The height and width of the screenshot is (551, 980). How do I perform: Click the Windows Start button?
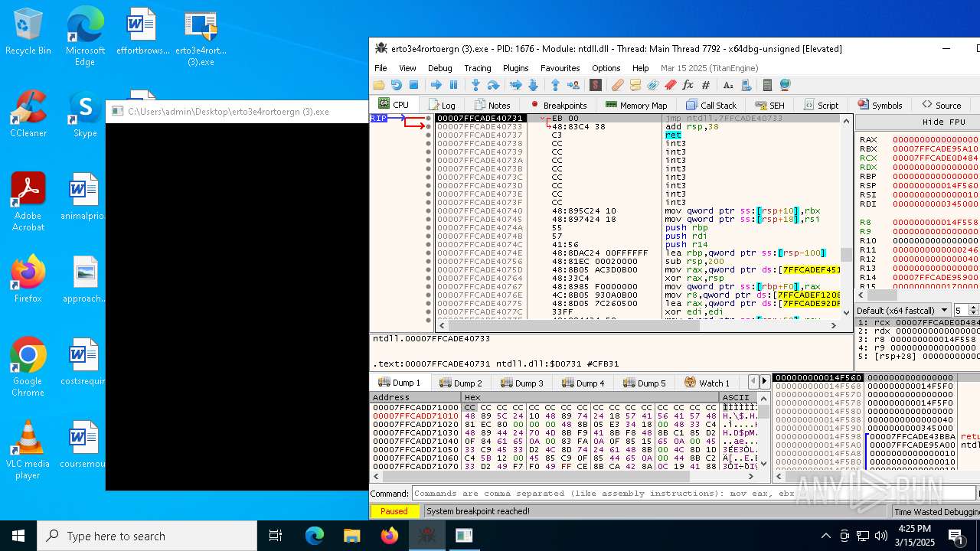coord(18,536)
